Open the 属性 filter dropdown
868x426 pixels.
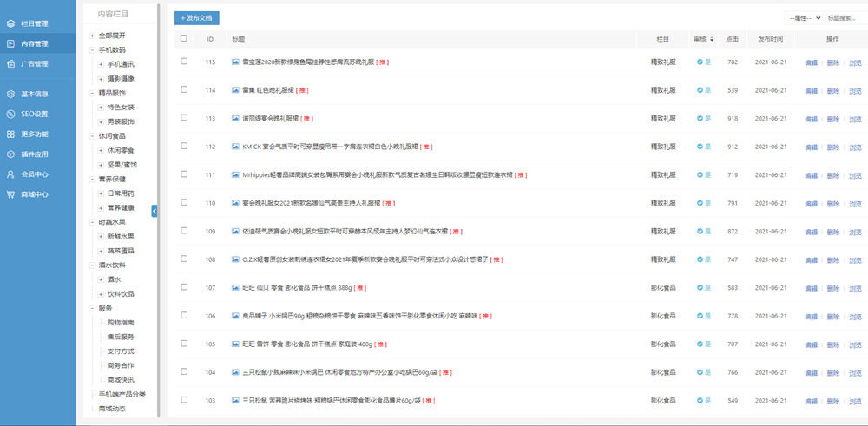coord(803,18)
